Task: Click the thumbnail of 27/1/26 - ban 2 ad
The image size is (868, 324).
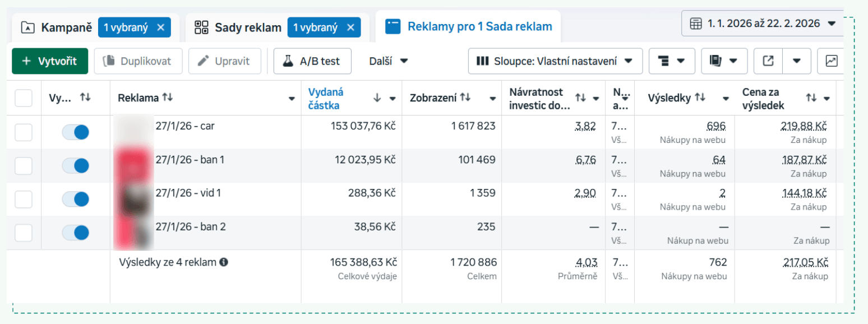Action: (x=133, y=233)
